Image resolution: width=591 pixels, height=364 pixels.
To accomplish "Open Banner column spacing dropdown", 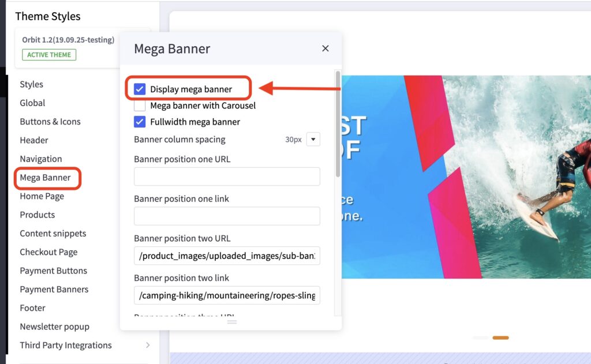I will point(313,139).
